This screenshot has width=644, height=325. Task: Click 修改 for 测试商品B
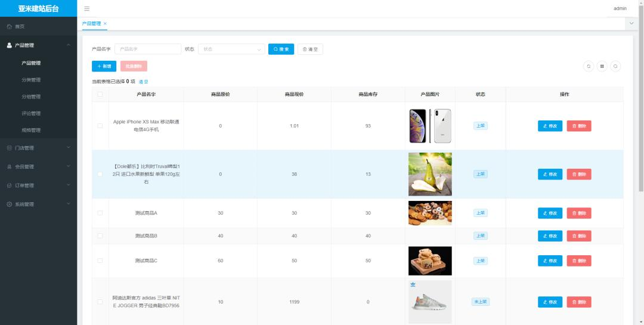point(550,236)
